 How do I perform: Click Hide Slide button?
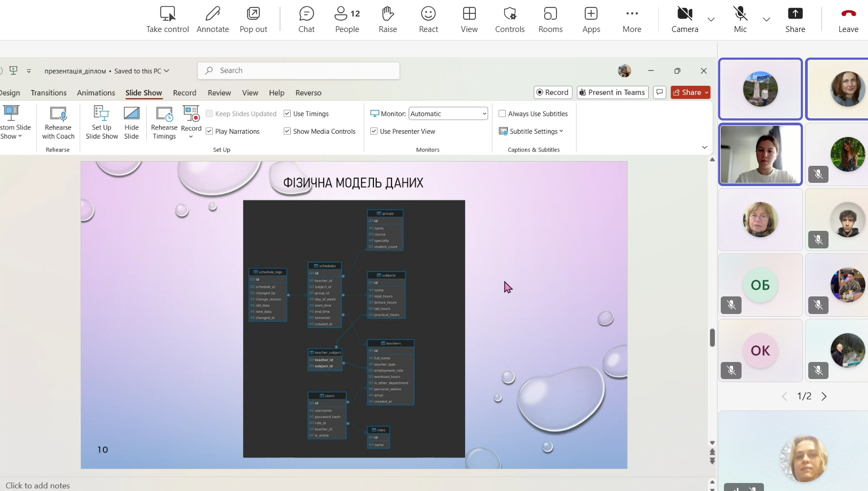click(131, 123)
